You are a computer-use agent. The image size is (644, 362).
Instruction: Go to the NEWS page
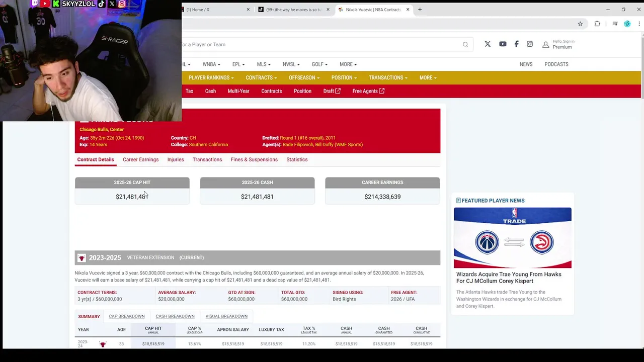click(x=526, y=64)
